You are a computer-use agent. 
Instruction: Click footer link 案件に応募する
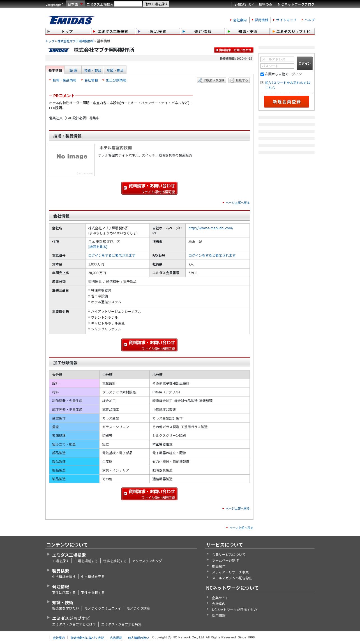(64, 593)
